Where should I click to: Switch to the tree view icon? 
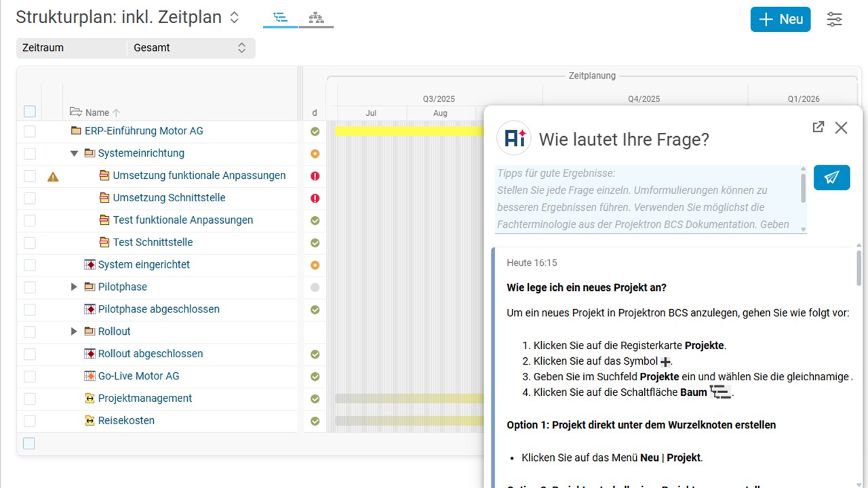[x=280, y=18]
